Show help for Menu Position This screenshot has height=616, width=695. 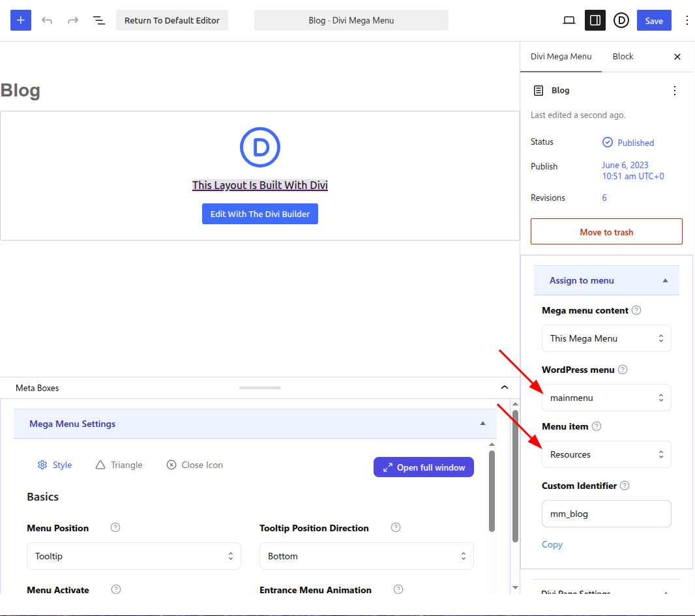click(x=115, y=527)
